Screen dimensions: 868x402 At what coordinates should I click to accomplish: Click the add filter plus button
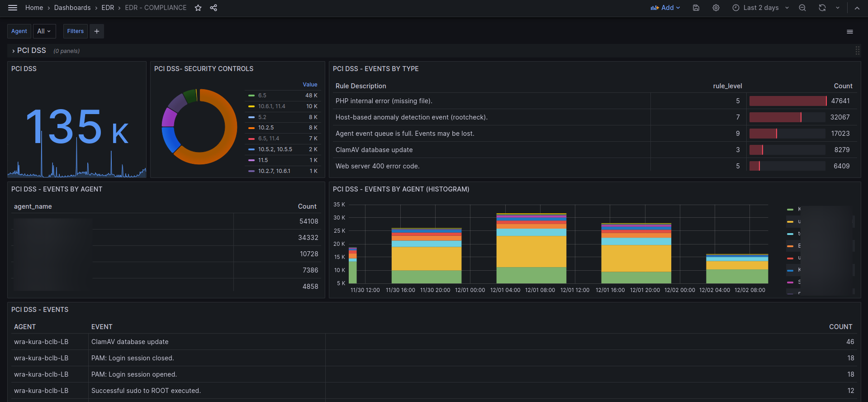(97, 31)
